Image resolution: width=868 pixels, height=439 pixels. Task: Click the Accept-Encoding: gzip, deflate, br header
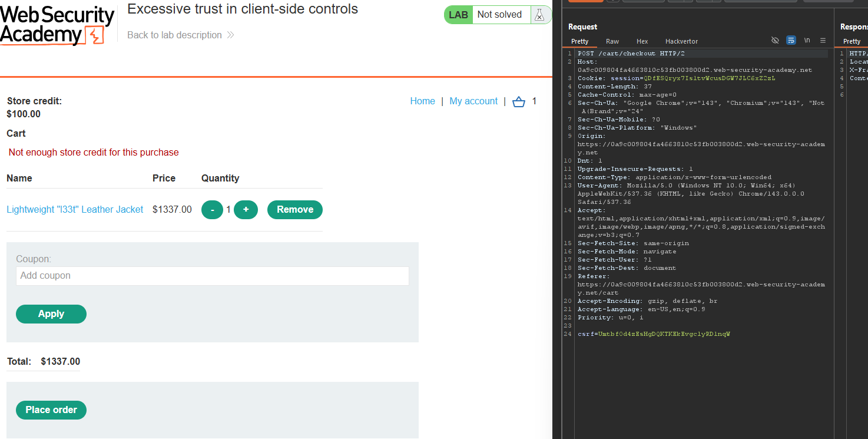[648, 301]
